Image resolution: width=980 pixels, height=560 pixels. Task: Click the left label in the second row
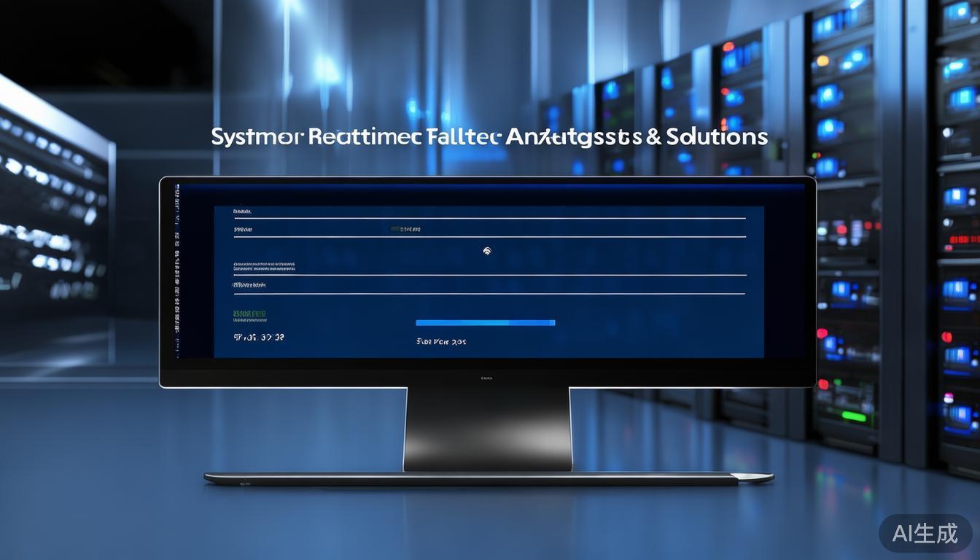click(243, 230)
